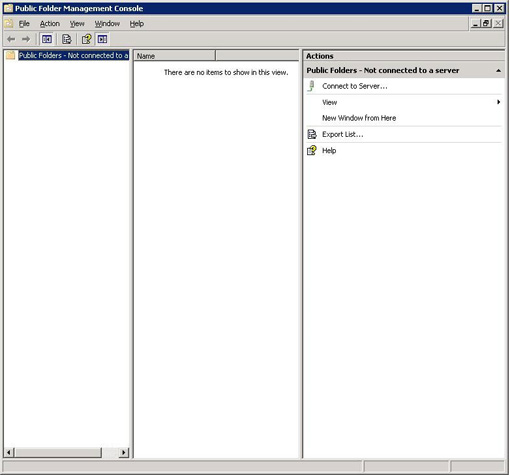Open the Action menu

coord(50,24)
